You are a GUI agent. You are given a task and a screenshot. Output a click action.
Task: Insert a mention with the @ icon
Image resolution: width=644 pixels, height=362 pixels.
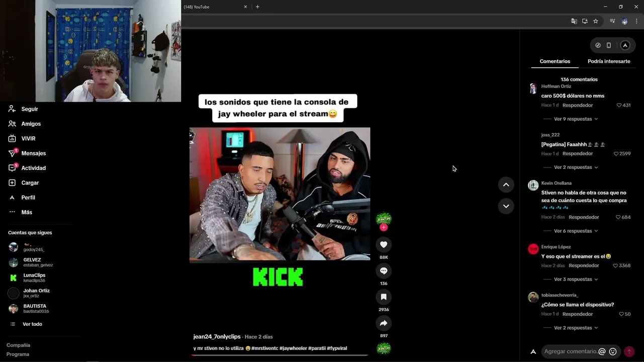point(602,351)
